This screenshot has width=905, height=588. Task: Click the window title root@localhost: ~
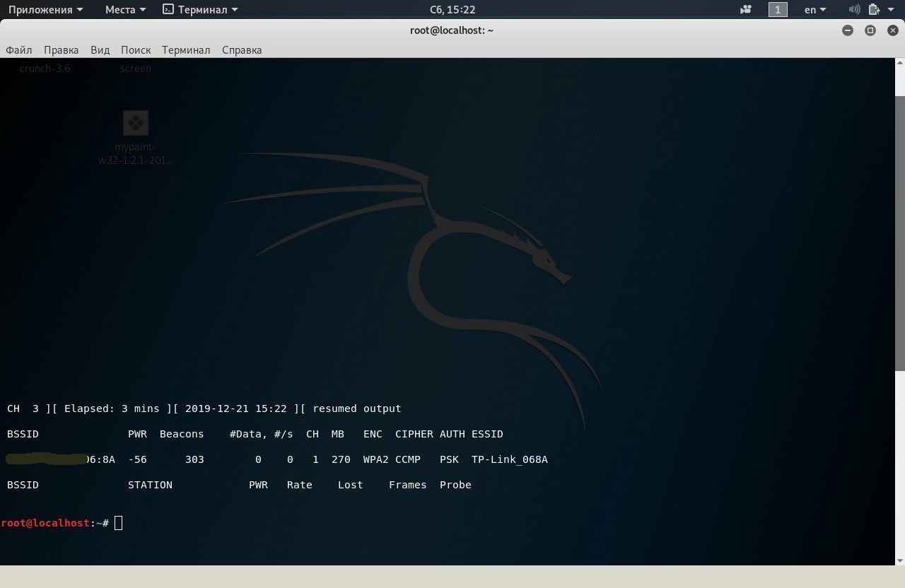[x=452, y=30]
